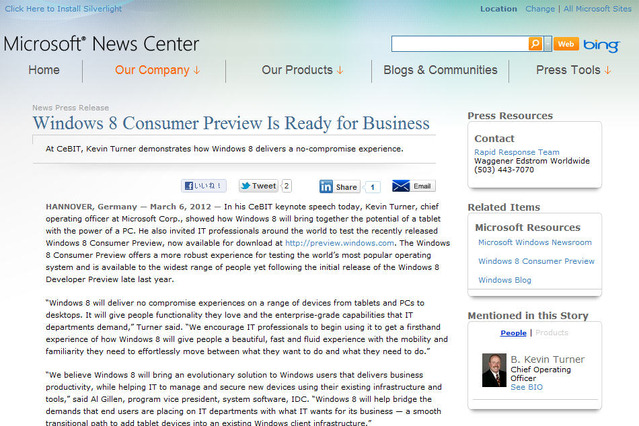Focus the Bing search input field
Viewport: 639px width, 426px height.
point(460,44)
